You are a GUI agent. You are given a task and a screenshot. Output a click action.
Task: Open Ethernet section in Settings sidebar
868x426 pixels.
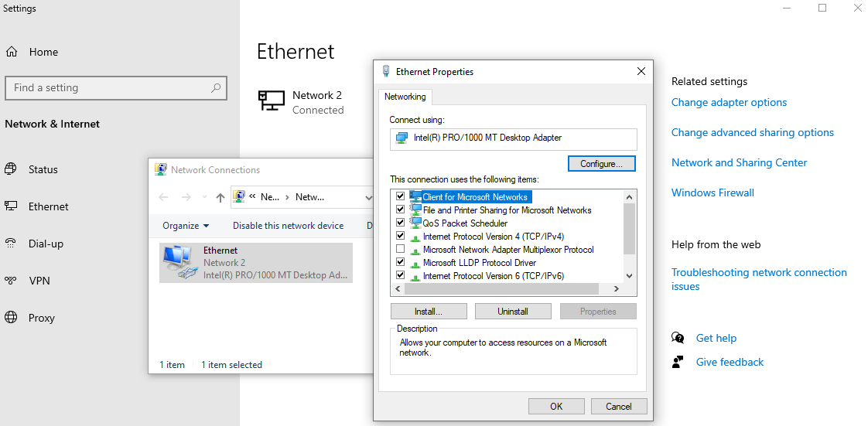click(x=48, y=206)
